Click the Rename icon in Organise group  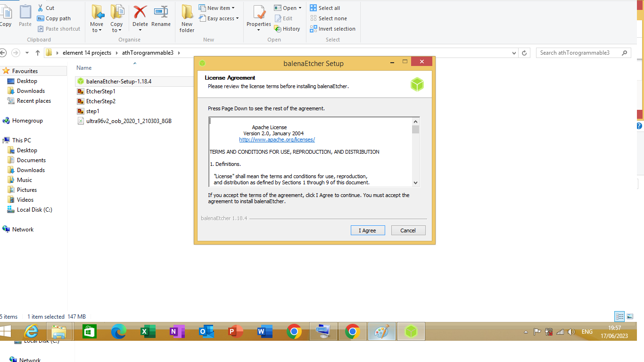(161, 12)
